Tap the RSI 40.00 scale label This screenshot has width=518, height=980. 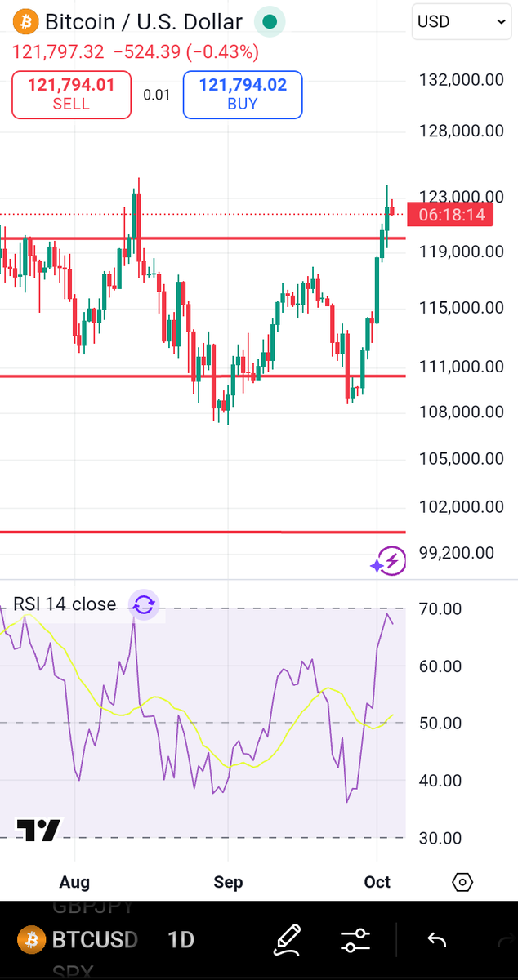[440, 781]
